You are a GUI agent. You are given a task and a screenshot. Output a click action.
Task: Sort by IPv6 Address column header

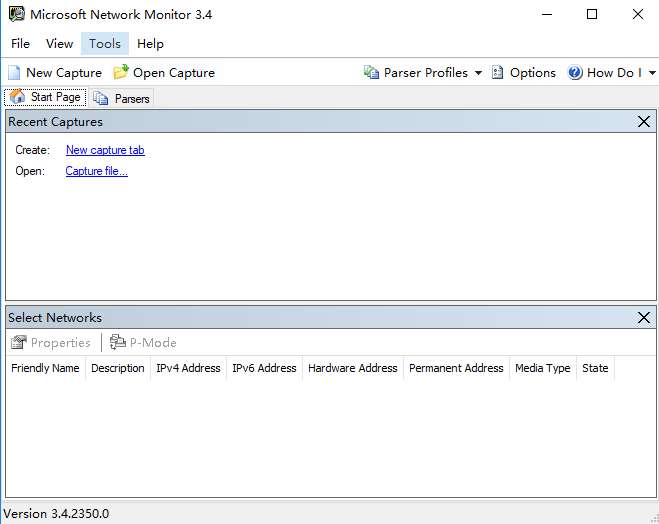tap(264, 368)
